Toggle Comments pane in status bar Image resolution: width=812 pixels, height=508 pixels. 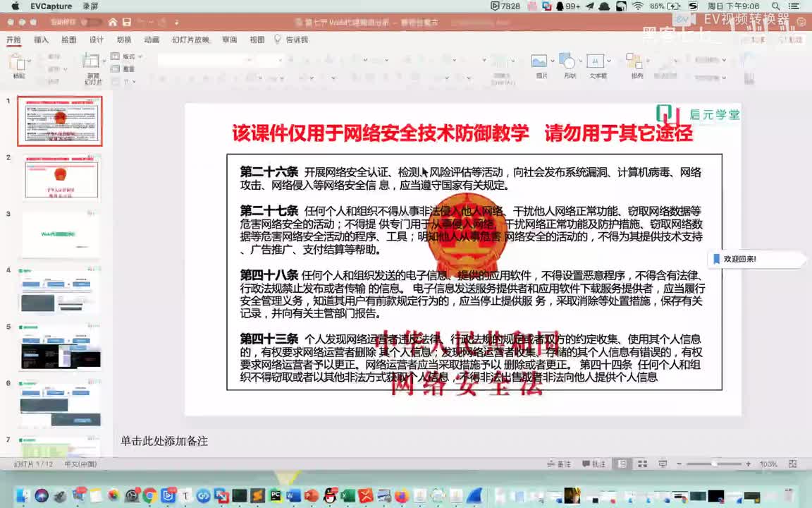point(593,464)
